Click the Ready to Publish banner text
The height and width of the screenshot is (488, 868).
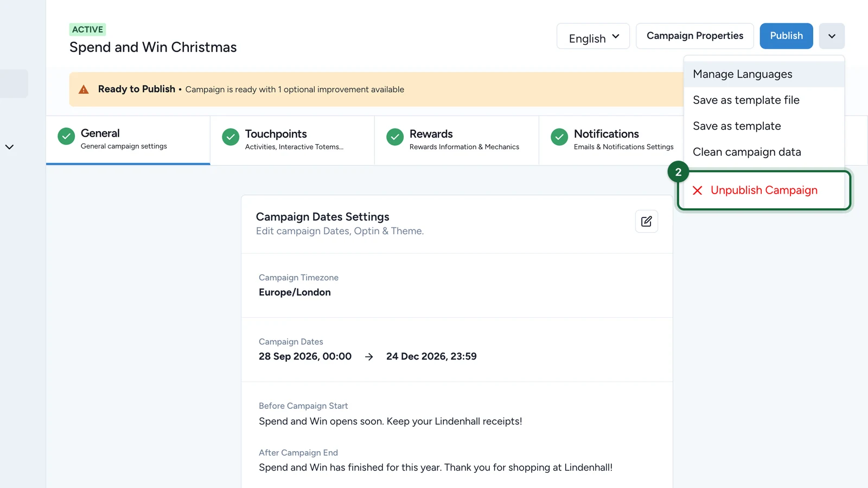click(x=137, y=89)
